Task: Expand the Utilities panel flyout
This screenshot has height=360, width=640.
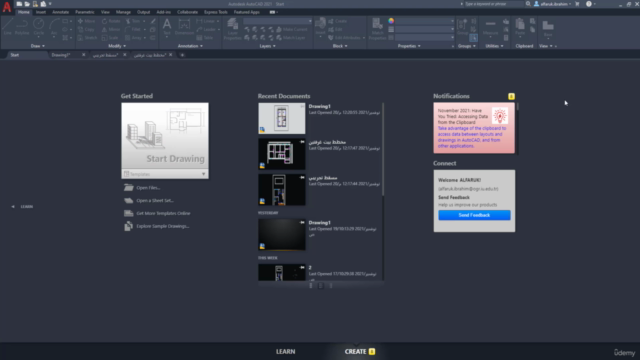Action: click(x=494, y=46)
